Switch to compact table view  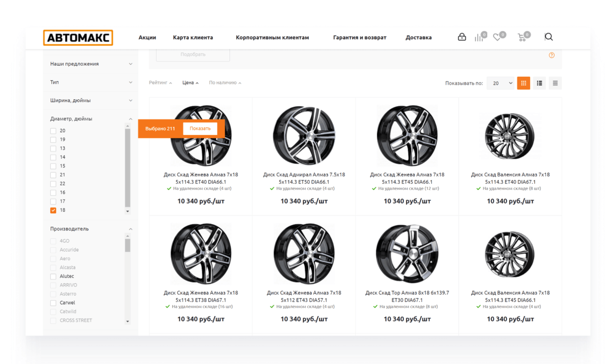click(x=555, y=83)
